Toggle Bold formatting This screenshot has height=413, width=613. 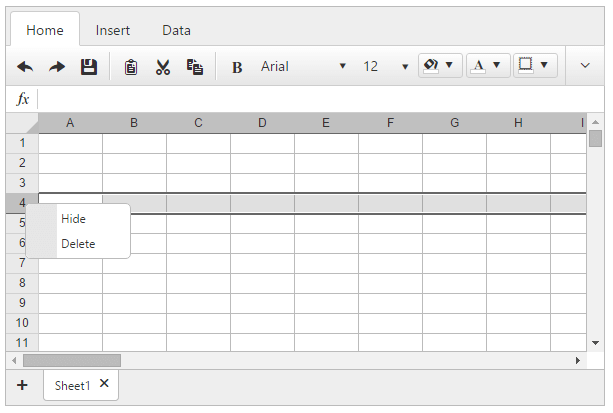(237, 67)
